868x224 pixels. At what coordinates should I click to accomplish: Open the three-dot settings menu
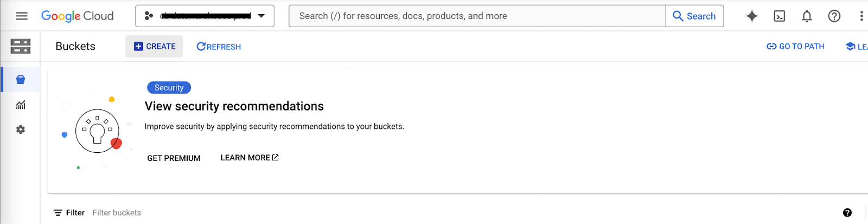(861, 16)
